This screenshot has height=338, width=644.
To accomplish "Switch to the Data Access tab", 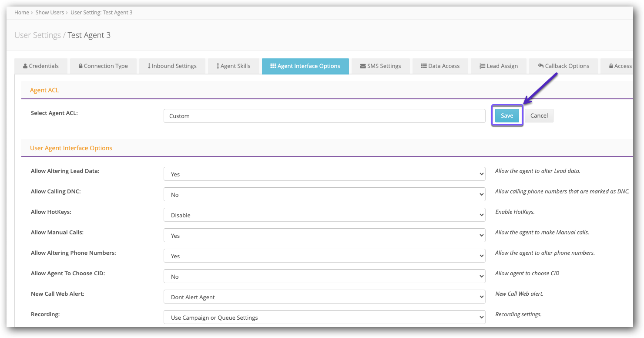I will 440,66.
